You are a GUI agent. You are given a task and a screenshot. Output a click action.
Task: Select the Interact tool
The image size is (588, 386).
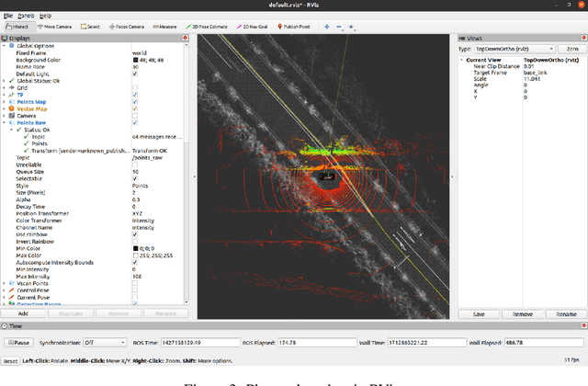click(x=21, y=27)
